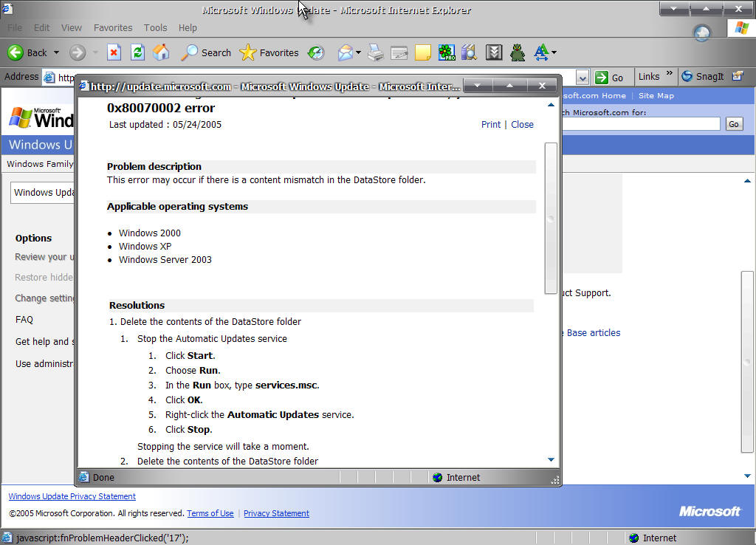The height and width of the screenshot is (545, 756).
Task: Open the Tools menu
Action: (155, 28)
